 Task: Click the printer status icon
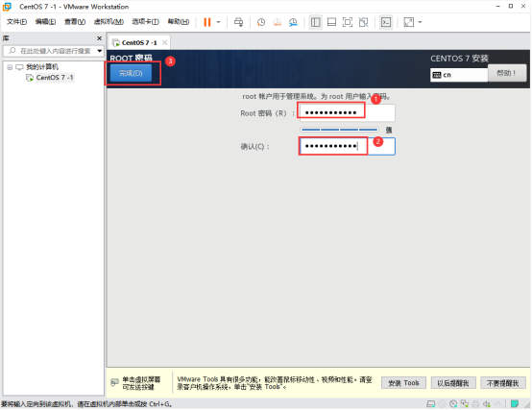tap(475, 404)
